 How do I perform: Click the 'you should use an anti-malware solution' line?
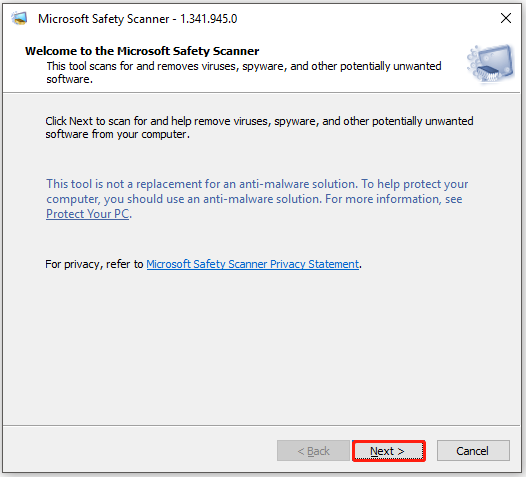point(254,199)
